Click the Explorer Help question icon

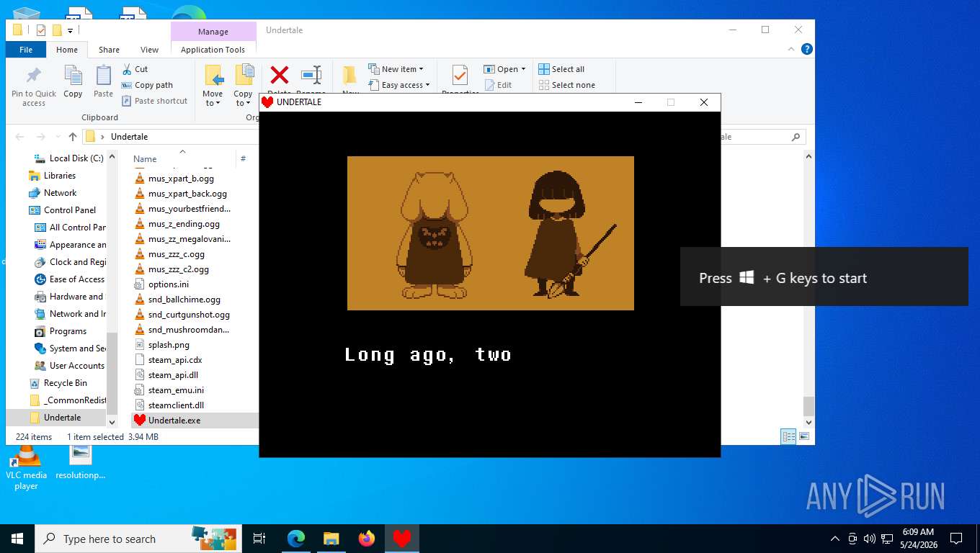[807, 49]
